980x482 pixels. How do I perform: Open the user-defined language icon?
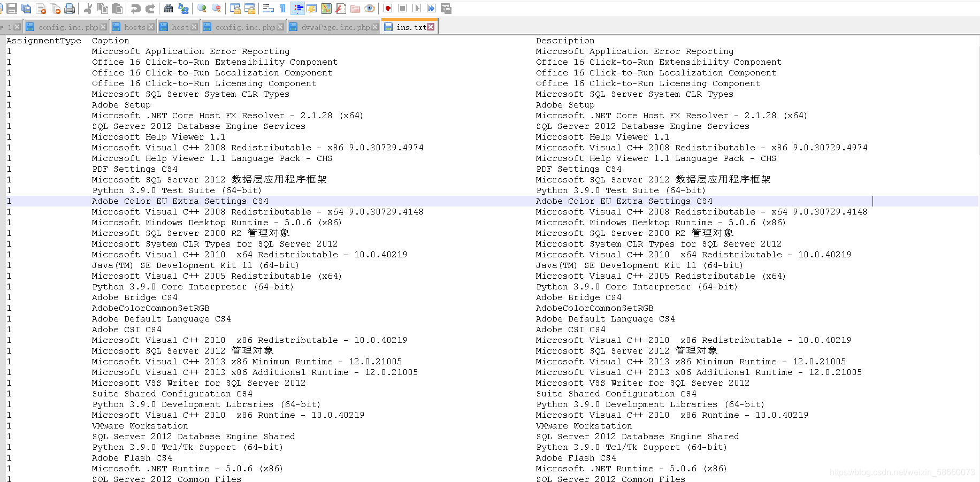coord(311,9)
